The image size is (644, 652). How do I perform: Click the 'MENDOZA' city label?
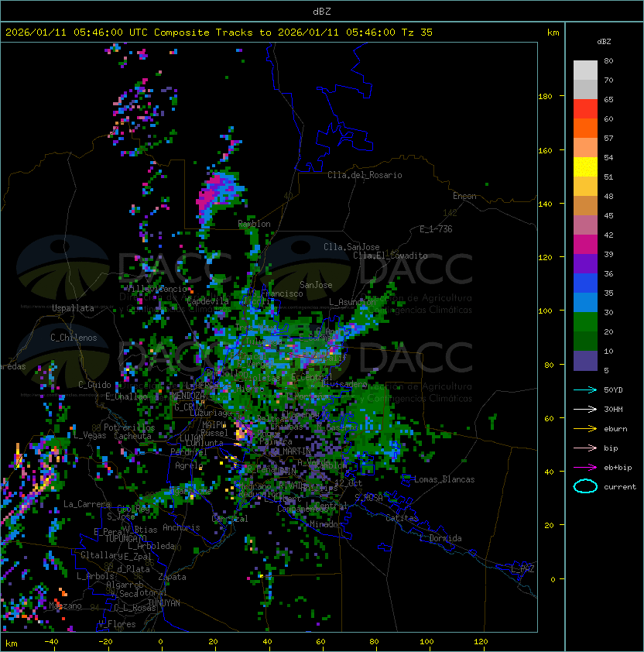point(187,395)
